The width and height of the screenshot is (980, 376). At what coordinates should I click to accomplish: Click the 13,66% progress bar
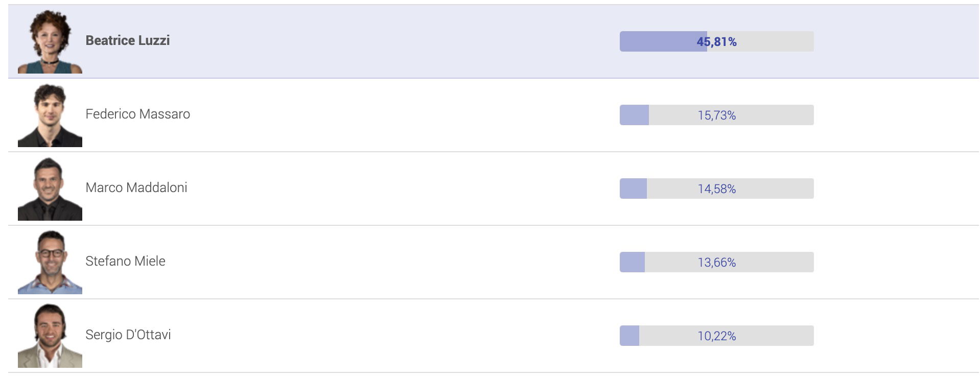point(717,262)
